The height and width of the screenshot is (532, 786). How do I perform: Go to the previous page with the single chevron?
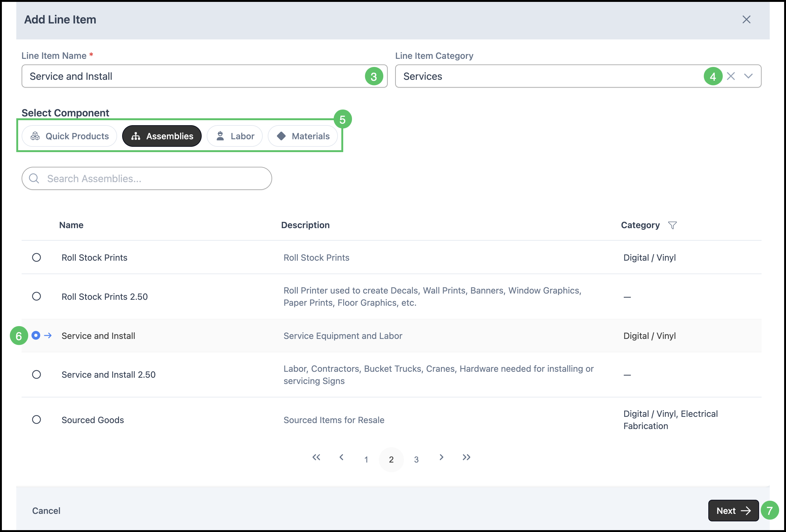341,457
